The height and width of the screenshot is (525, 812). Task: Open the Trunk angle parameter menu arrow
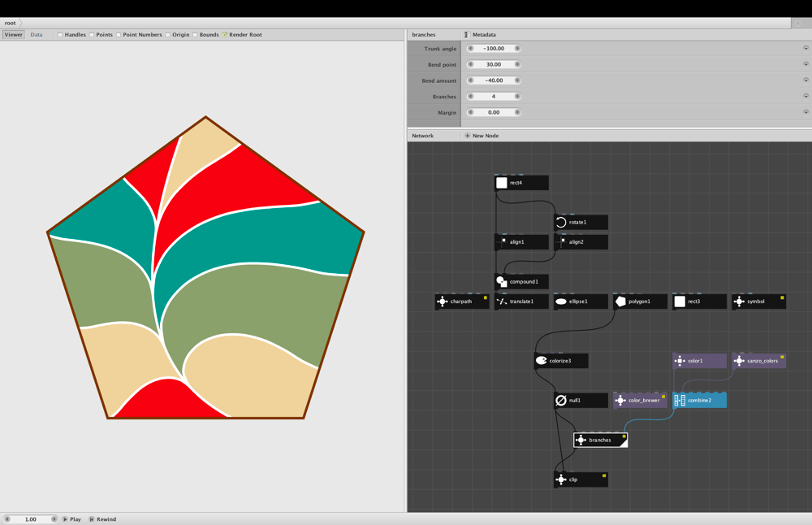[806, 48]
